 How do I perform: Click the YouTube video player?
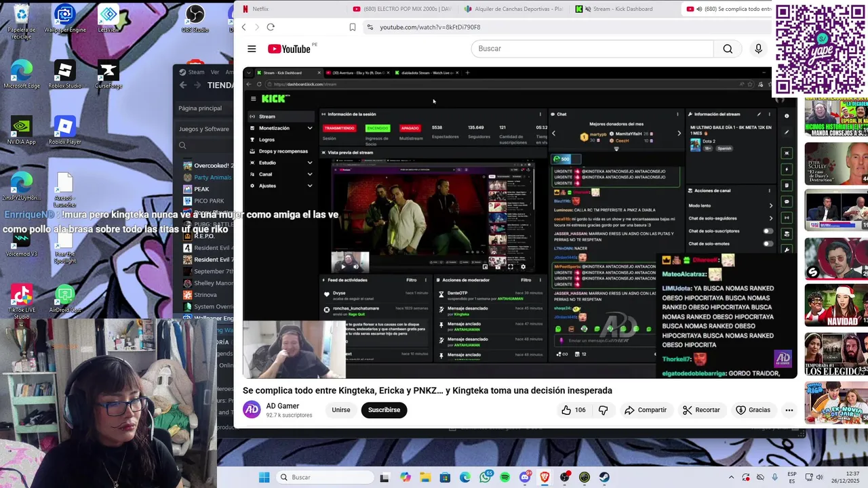pyautogui.click(x=519, y=222)
